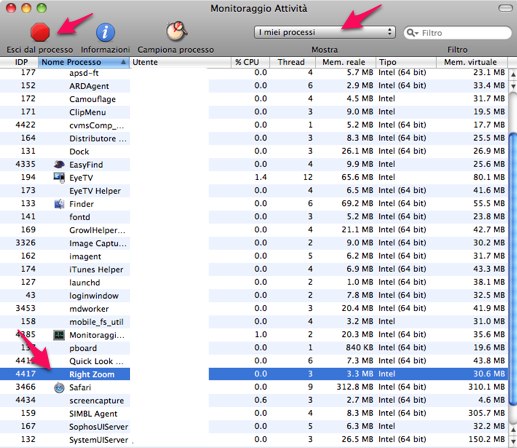Sort by Mem. virtuale column header
517x448 pixels.
coord(472,62)
